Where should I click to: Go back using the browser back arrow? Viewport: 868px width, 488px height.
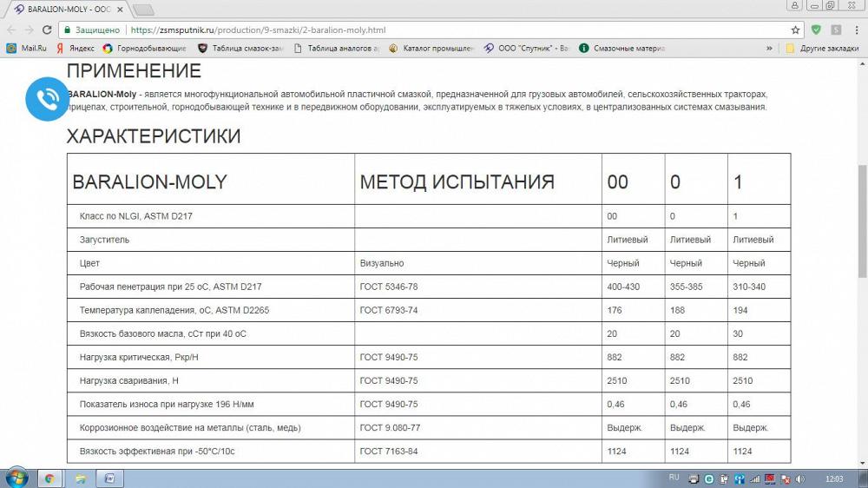coord(11,30)
